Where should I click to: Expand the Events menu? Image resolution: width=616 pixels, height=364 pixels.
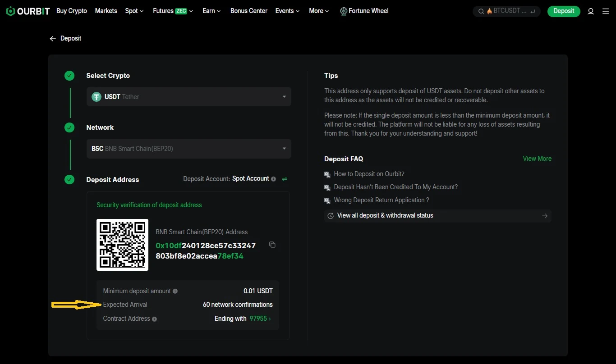[x=287, y=11]
